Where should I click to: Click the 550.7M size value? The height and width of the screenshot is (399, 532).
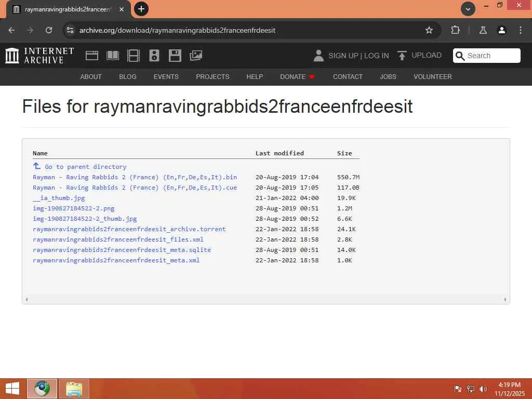[349, 177]
